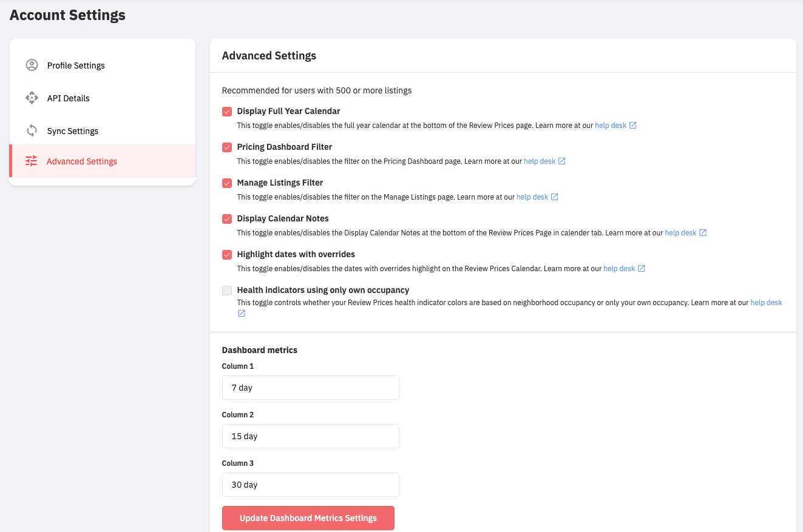Open help desk link for Highlight dates overrides

point(619,269)
